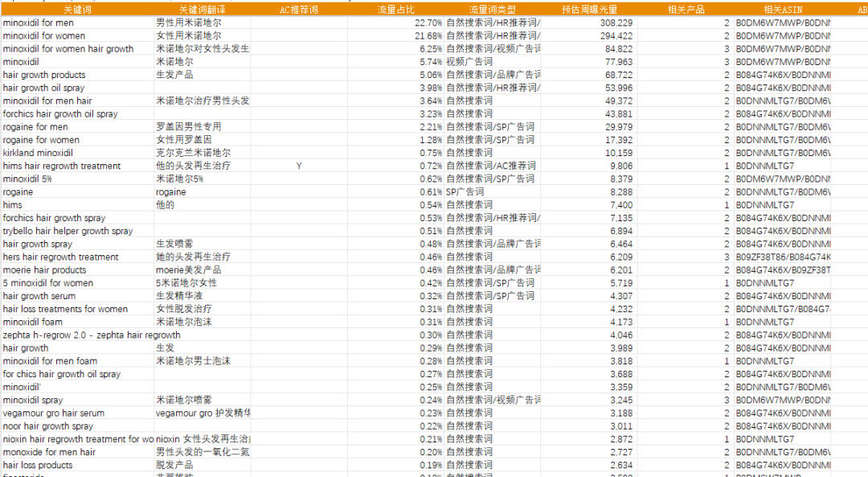Click the 'hims hair regrowth treatment' cell
The image size is (868, 477).
pos(77,166)
